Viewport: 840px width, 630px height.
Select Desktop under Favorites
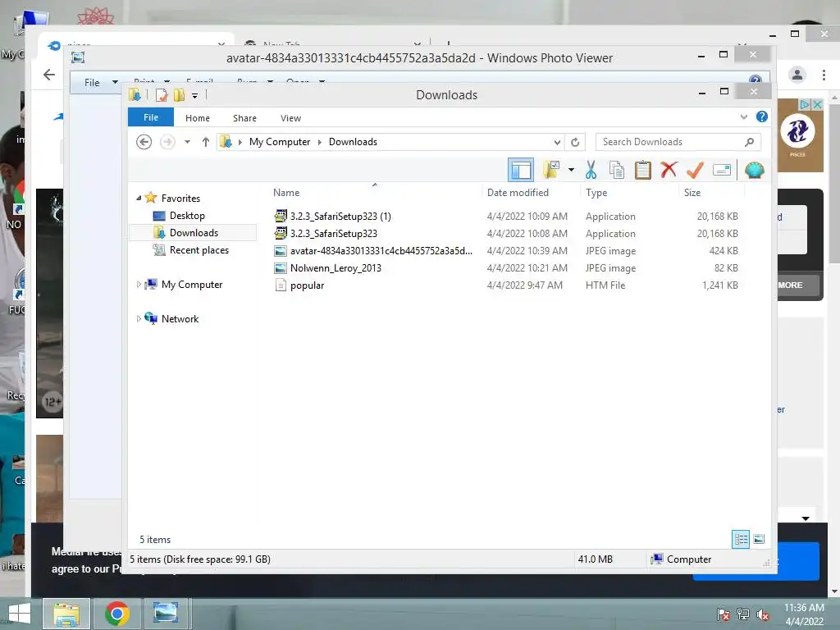(x=187, y=216)
